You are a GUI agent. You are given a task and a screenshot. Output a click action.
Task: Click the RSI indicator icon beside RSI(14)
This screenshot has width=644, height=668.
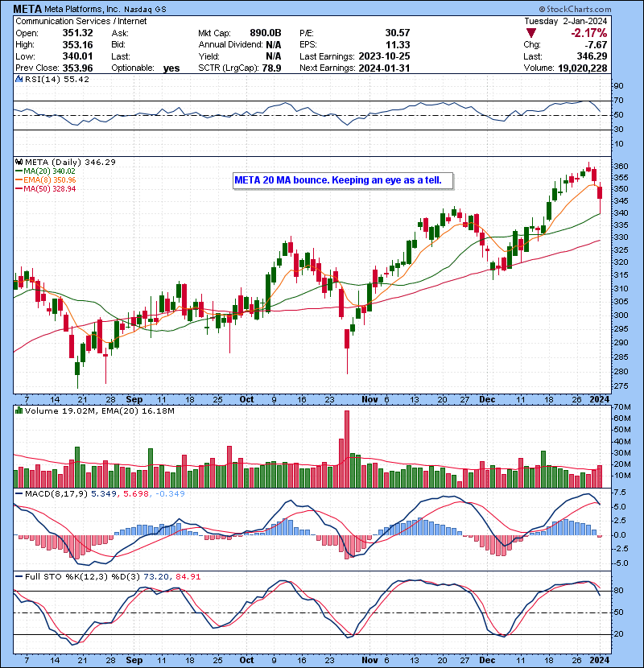tap(19, 79)
